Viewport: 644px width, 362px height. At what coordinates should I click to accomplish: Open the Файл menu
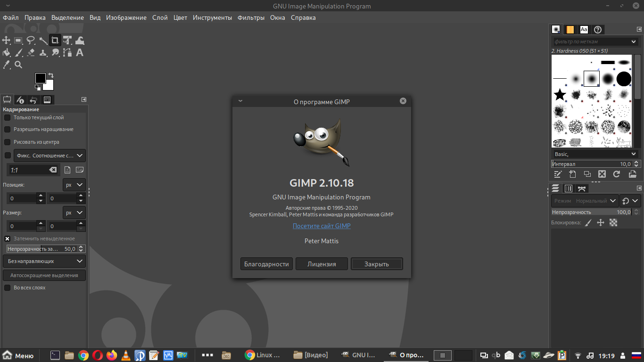(x=11, y=17)
